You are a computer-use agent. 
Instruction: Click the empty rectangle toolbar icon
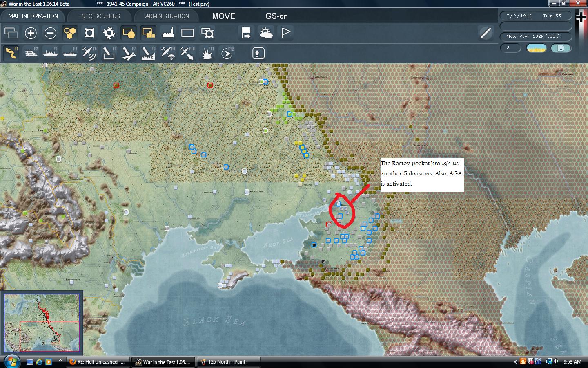click(x=187, y=33)
